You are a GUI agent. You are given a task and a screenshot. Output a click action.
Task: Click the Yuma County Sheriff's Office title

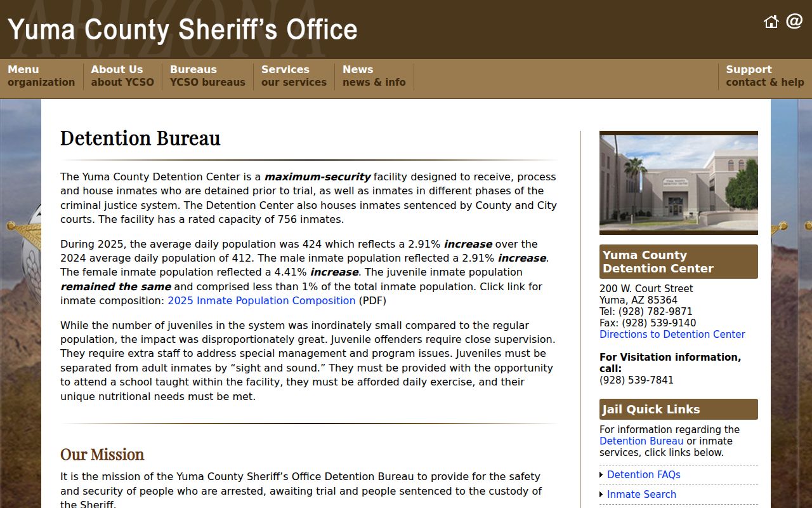point(183,30)
